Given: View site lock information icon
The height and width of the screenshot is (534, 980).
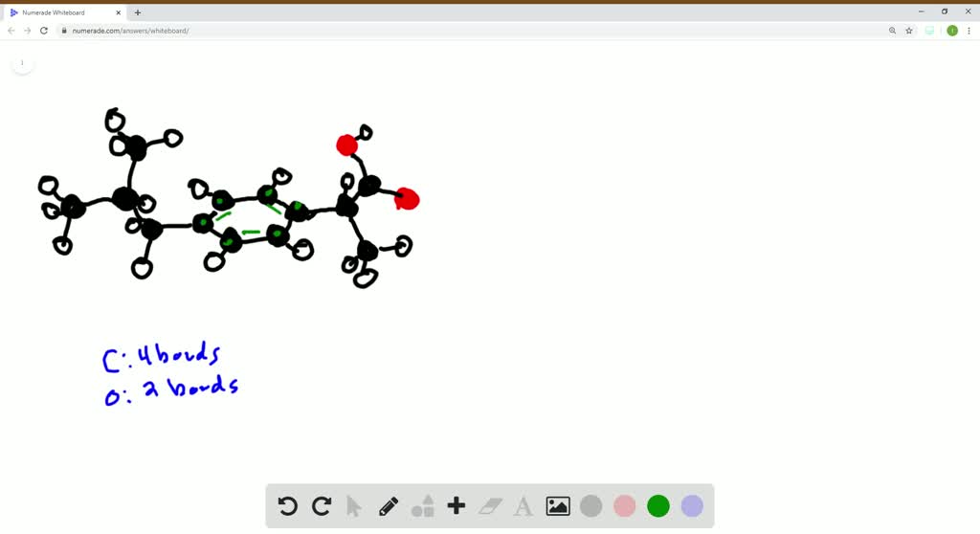Looking at the screenshot, I should 64,31.
